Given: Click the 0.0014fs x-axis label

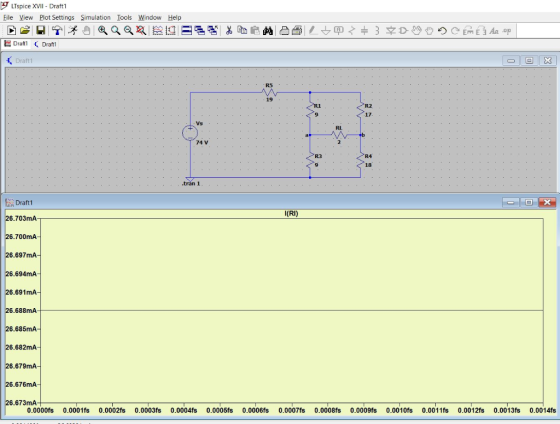Looking at the screenshot, I should click(x=542, y=410).
